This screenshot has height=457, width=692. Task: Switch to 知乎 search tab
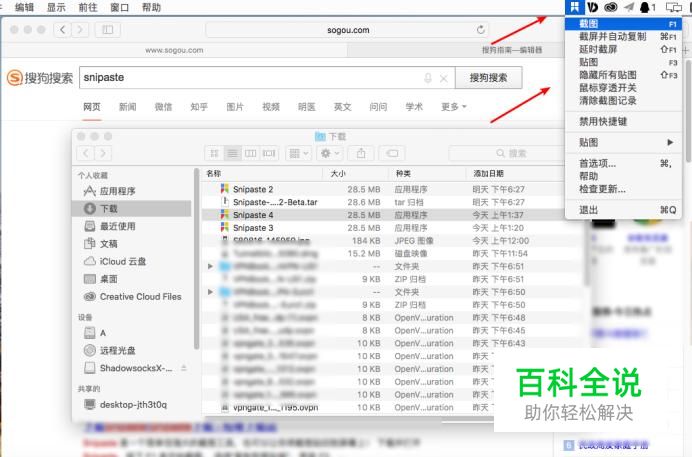pyautogui.click(x=199, y=107)
